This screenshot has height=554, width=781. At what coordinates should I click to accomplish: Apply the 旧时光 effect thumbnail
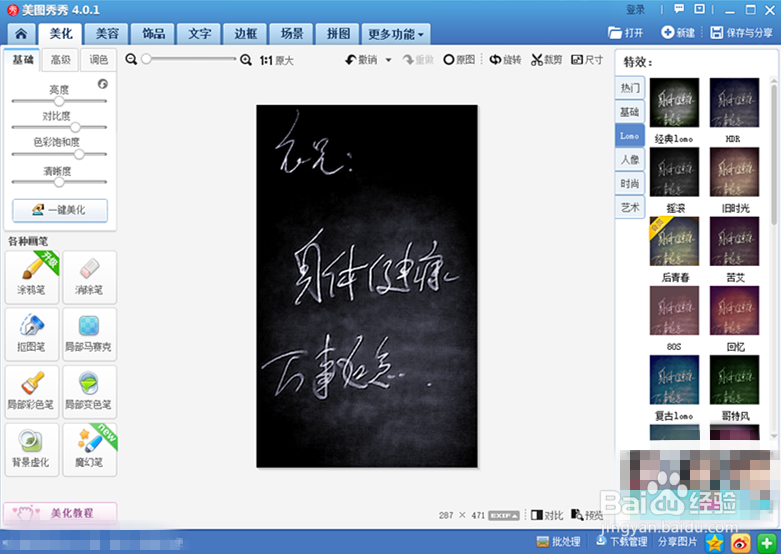[x=734, y=171]
